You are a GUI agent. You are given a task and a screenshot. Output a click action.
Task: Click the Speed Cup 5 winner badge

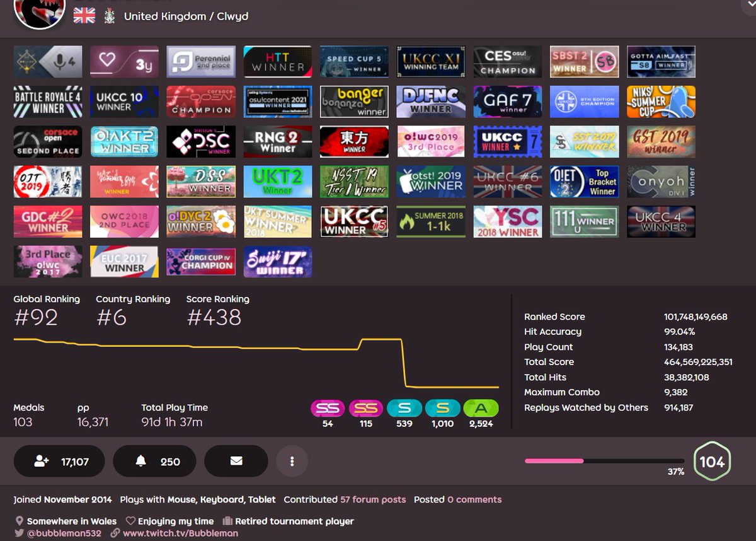coord(354,62)
